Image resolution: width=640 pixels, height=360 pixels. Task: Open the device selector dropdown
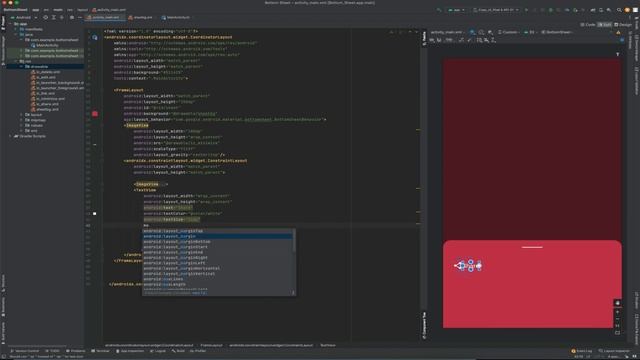click(496, 10)
